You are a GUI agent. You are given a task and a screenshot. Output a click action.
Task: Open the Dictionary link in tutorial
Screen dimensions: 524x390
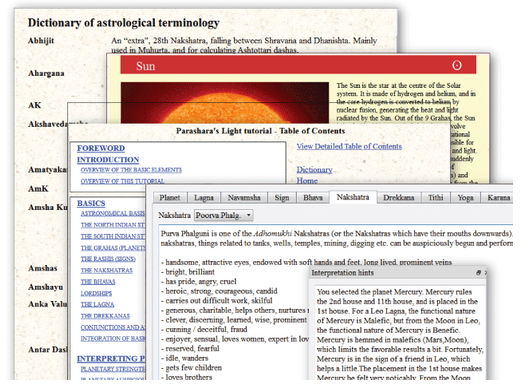coord(314,170)
